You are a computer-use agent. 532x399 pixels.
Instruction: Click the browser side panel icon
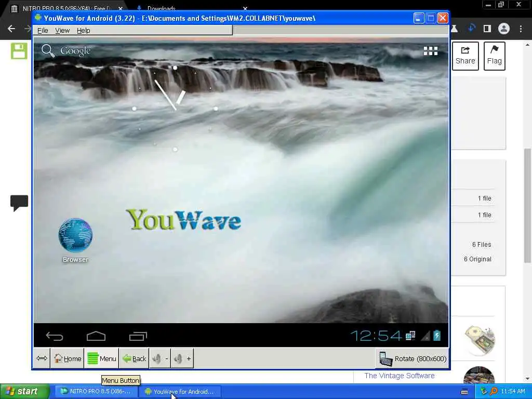tap(487, 29)
